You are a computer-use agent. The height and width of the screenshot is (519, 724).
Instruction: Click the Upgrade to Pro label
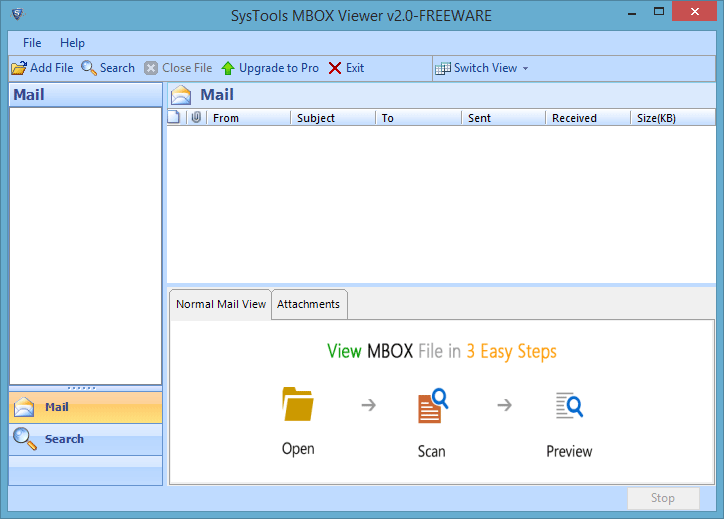(279, 68)
